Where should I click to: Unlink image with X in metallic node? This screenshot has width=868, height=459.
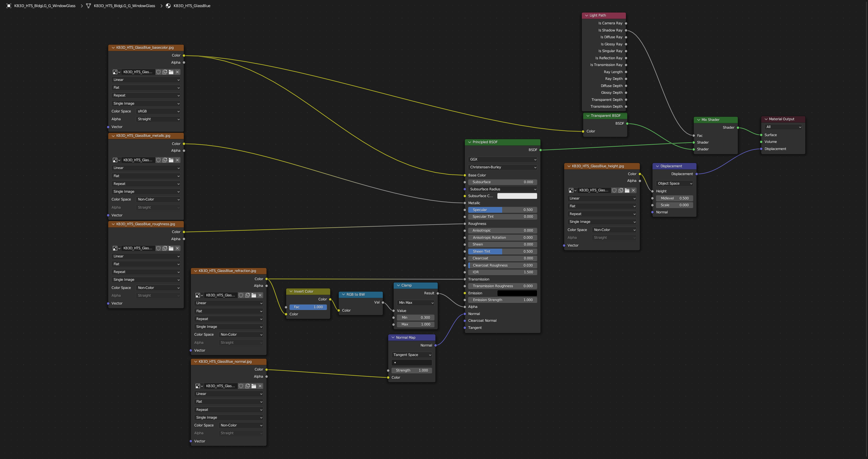click(177, 160)
